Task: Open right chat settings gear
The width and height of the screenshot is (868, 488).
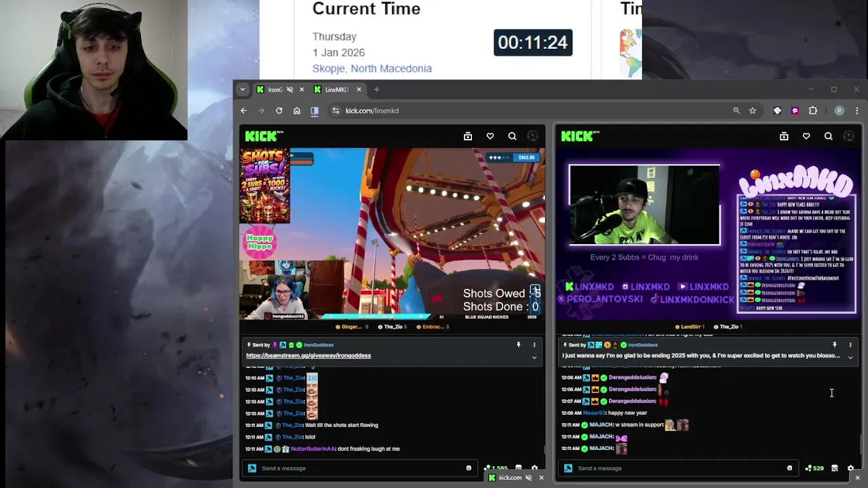Action: 850,468
